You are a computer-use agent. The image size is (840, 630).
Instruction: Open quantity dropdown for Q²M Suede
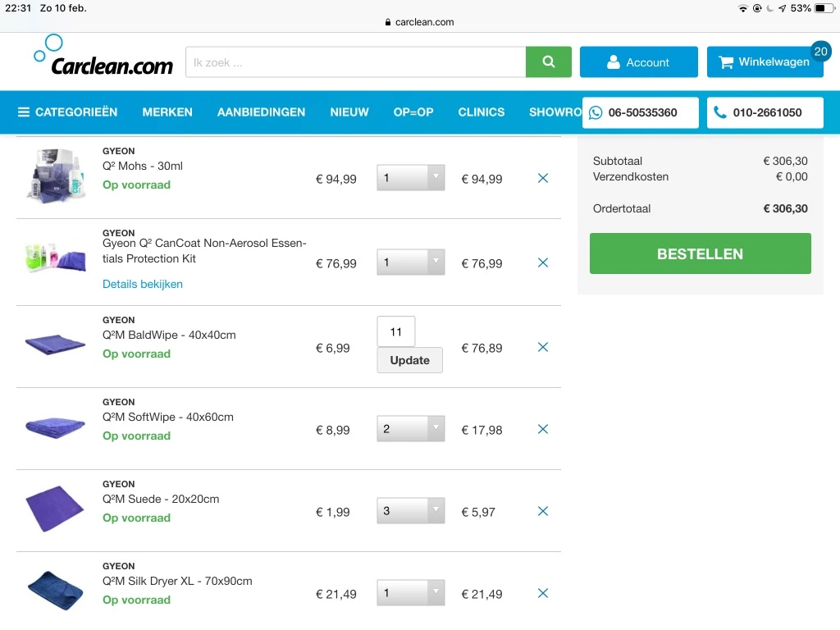click(411, 510)
